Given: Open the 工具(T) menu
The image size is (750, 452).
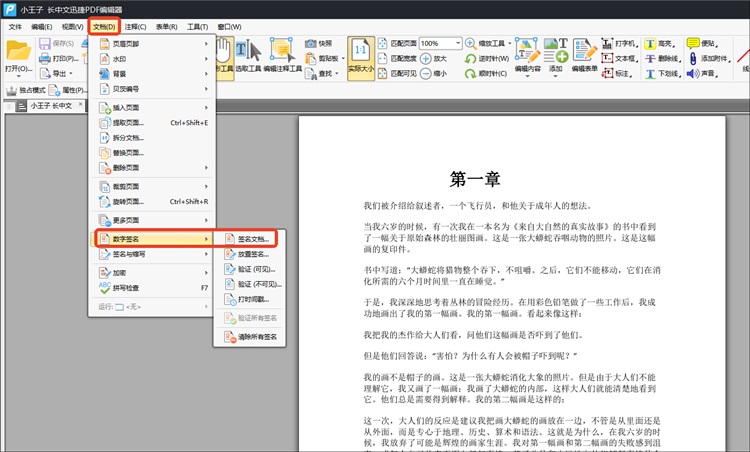Looking at the screenshot, I should [x=198, y=27].
